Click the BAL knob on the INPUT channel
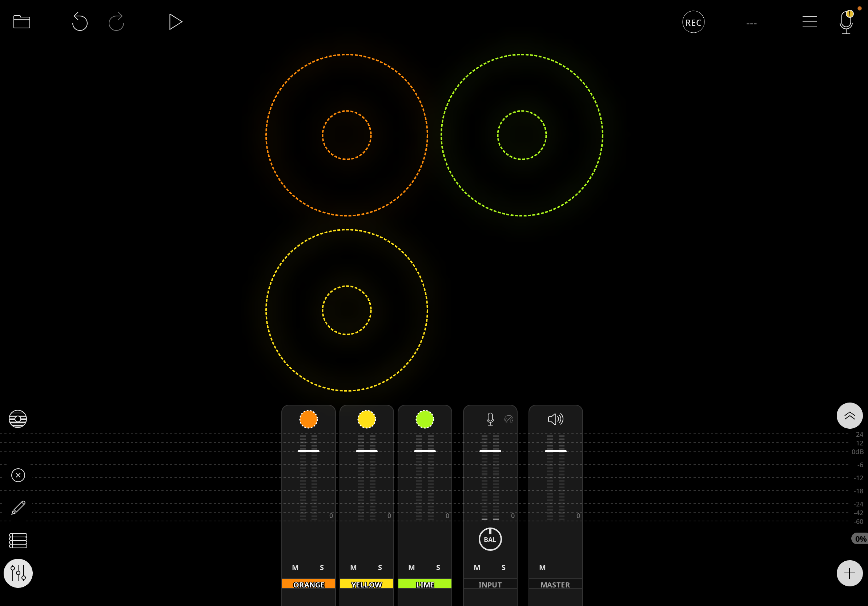This screenshot has width=868, height=606. coord(490,539)
